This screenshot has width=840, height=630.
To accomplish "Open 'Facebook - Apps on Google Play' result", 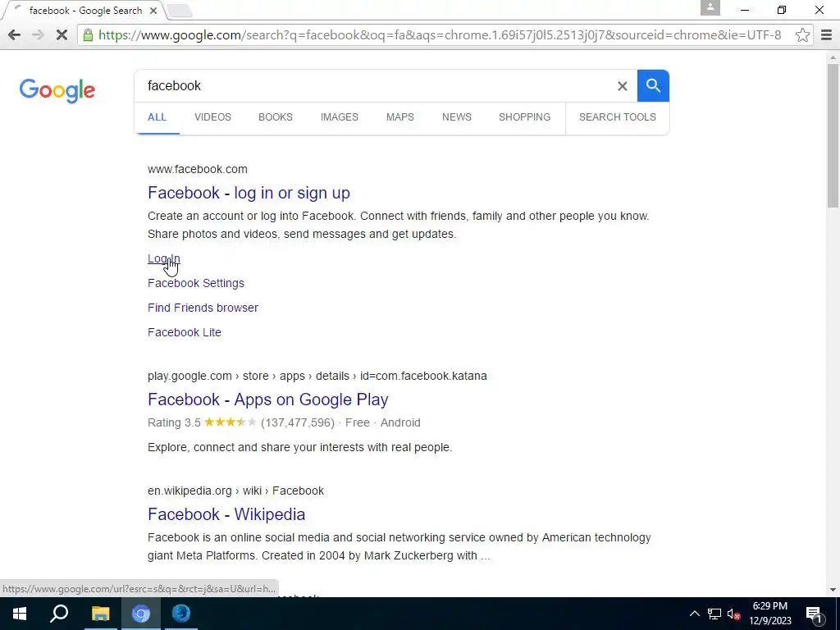I will pos(268,399).
